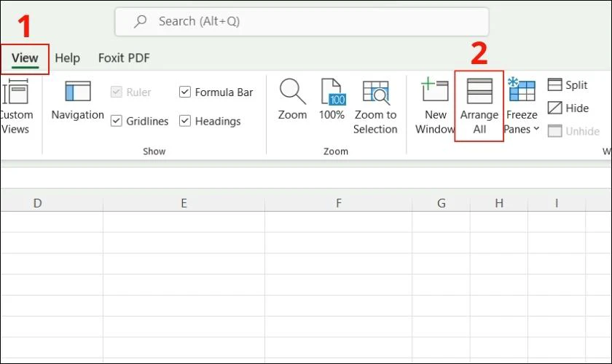Image resolution: width=612 pixels, height=364 pixels.
Task: Open the View ribbon tab
Action: pos(25,58)
